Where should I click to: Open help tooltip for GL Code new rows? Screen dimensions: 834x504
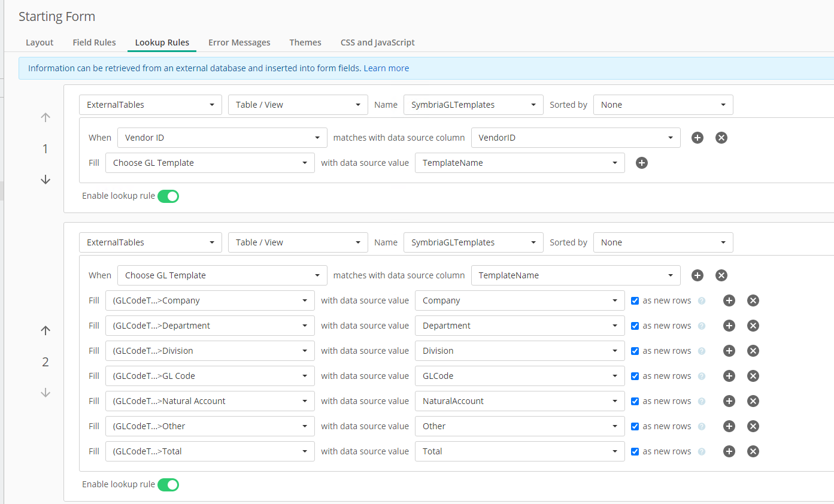[x=702, y=377]
